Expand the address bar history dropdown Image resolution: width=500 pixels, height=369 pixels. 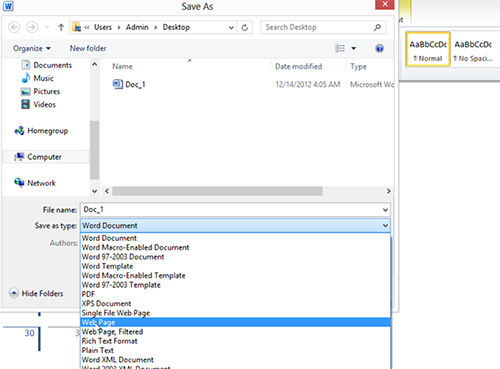(x=231, y=27)
